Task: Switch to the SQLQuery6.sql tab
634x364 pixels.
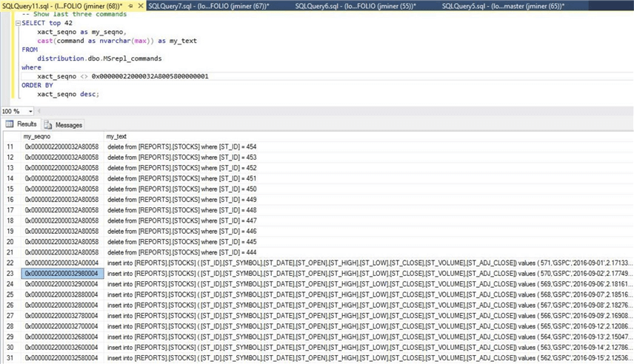Action: click(x=355, y=6)
